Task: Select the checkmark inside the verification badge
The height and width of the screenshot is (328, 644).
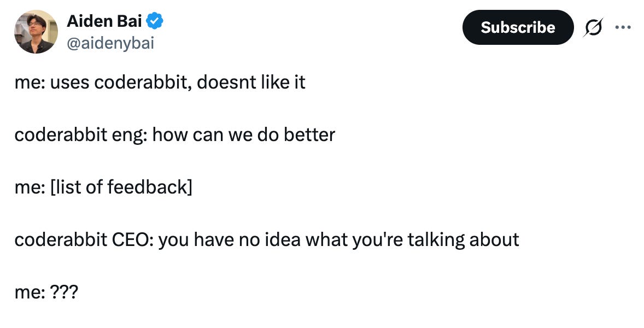Action: pos(154,20)
